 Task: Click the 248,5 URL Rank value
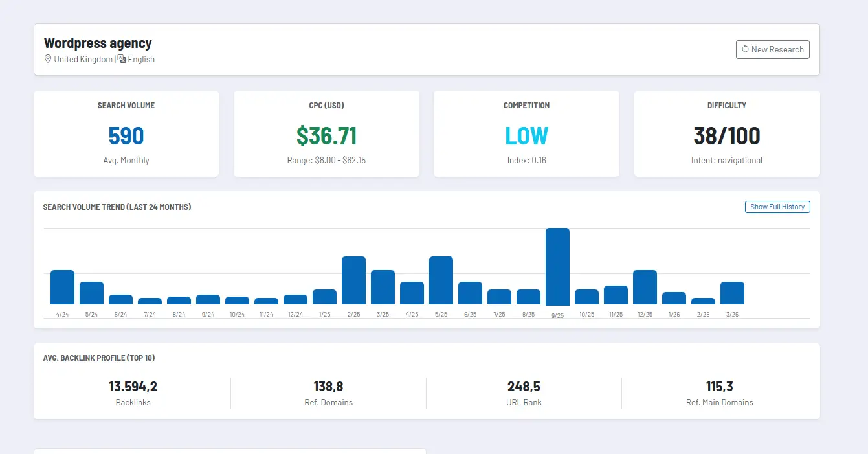point(524,387)
